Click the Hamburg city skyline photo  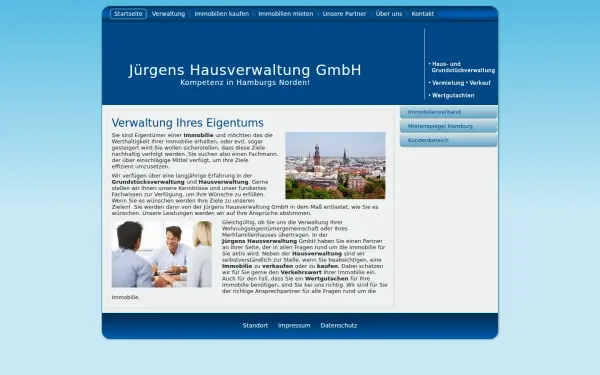pos(335,165)
